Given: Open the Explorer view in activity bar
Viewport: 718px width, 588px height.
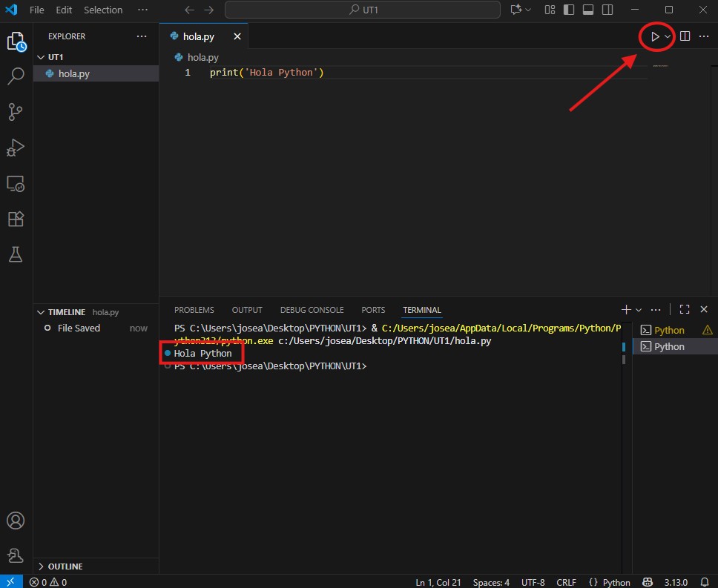Looking at the screenshot, I should 16,42.
